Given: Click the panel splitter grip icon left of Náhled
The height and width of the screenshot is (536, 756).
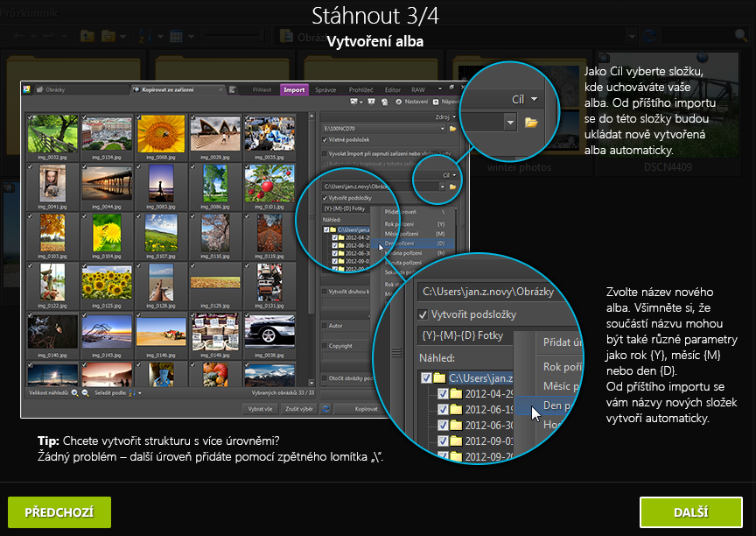Looking at the screenshot, I should pos(396,353).
